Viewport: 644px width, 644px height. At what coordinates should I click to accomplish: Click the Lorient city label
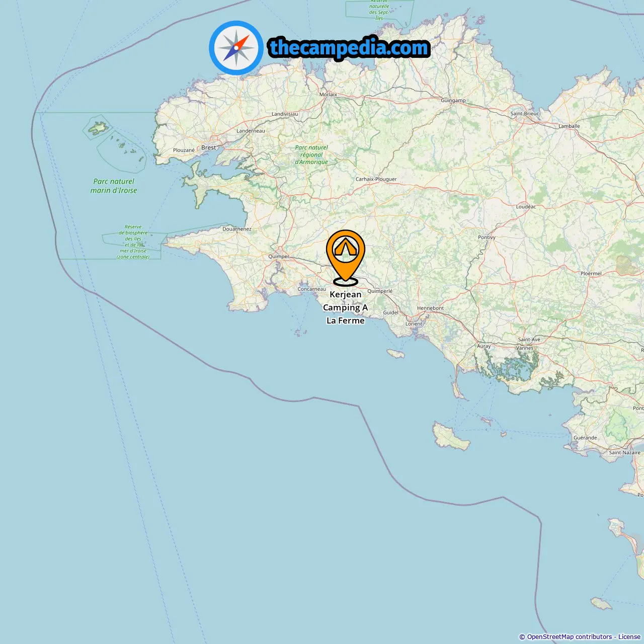pyautogui.click(x=414, y=324)
